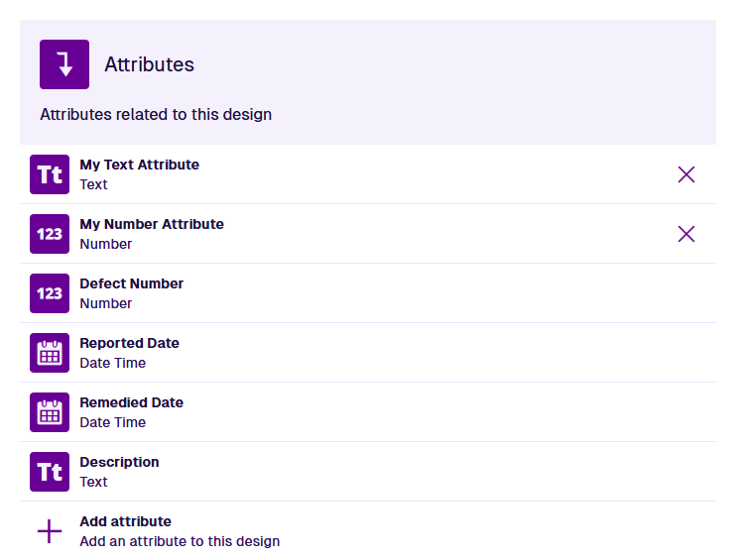Click 'Attributes related to this design' subtitle
736x560 pixels.
pos(156,114)
